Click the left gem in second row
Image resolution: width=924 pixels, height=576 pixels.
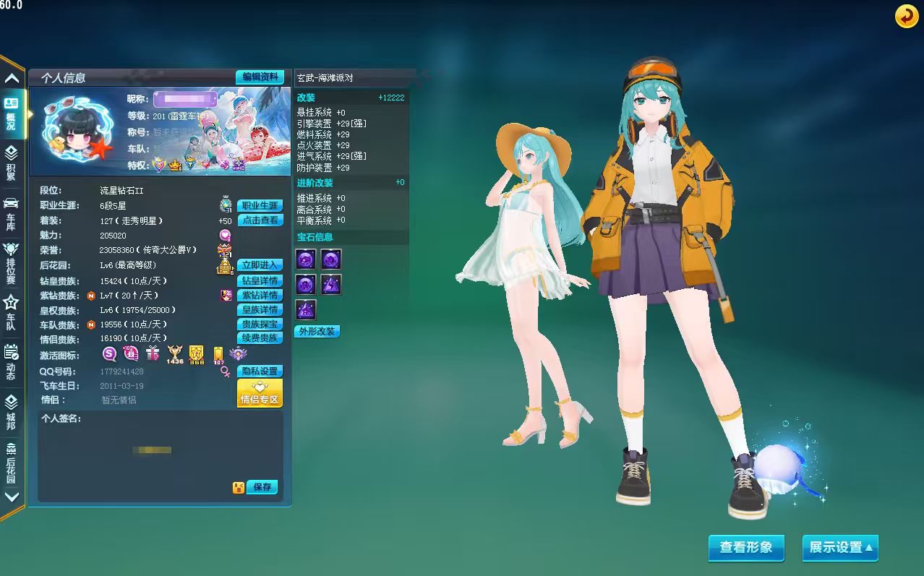[306, 285]
